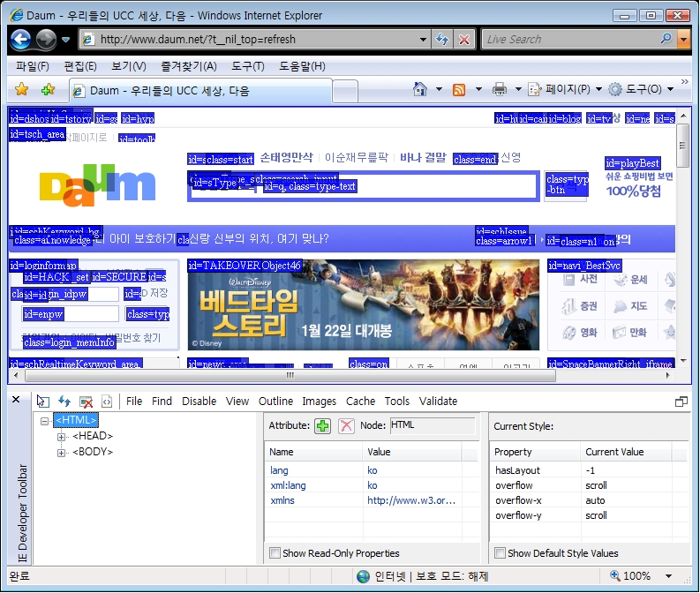Enable Show Read-Only Properties checkbox
This screenshot has height=593, width=700.
[x=275, y=553]
